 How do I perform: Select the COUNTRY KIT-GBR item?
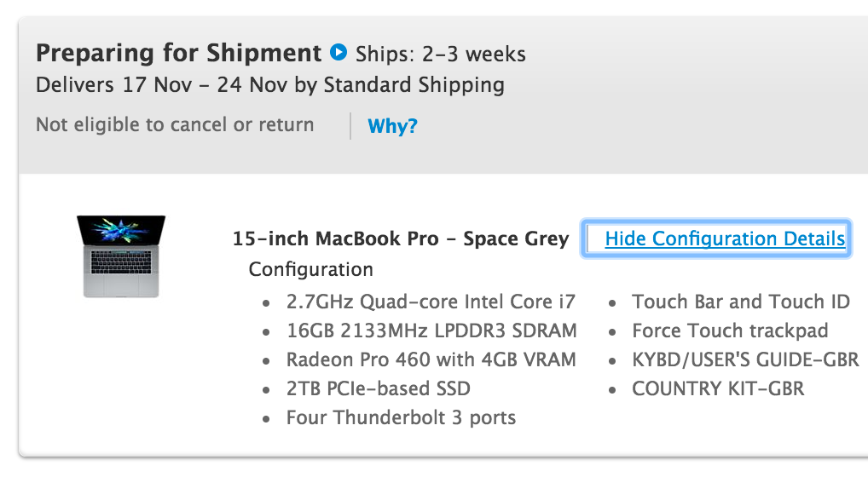718,388
